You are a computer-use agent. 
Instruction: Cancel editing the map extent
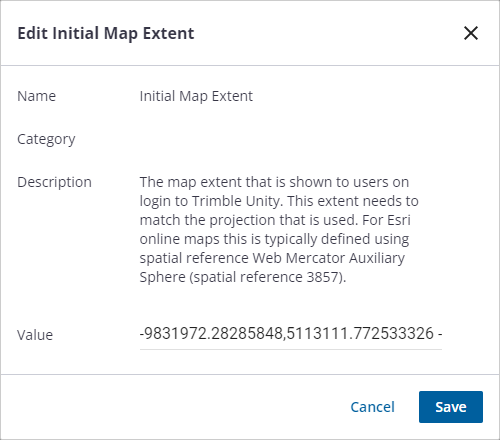[372, 407]
